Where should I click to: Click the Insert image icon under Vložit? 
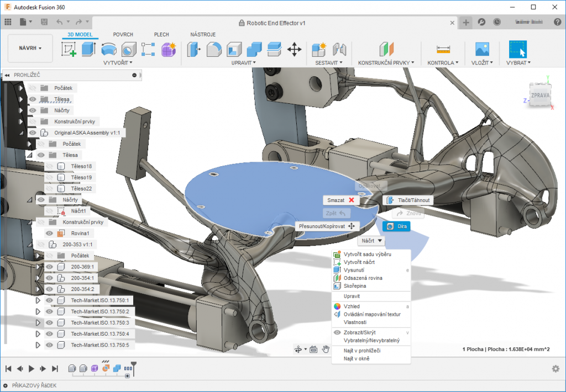click(482, 49)
